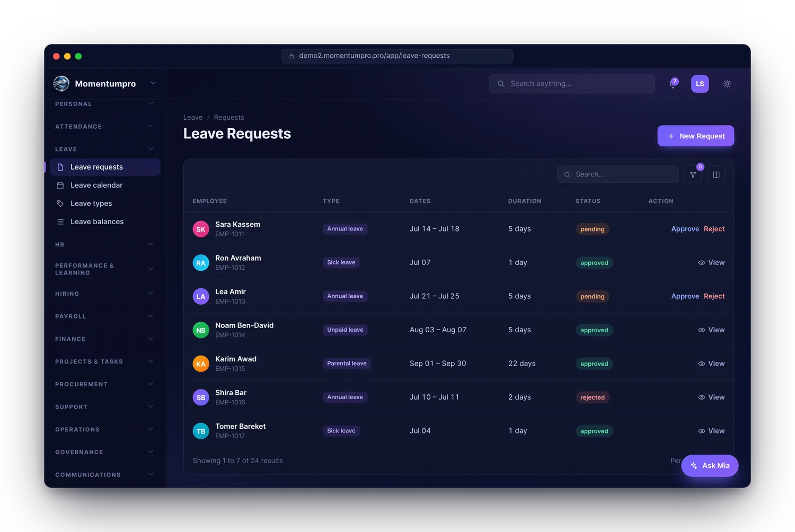Click the Momentumpro logo icon
Viewport: 795px width, 532px height.
[61, 83]
